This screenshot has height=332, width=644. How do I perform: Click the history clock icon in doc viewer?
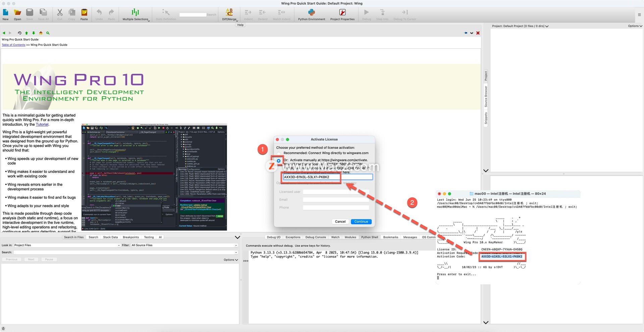pyautogui.click(x=19, y=33)
